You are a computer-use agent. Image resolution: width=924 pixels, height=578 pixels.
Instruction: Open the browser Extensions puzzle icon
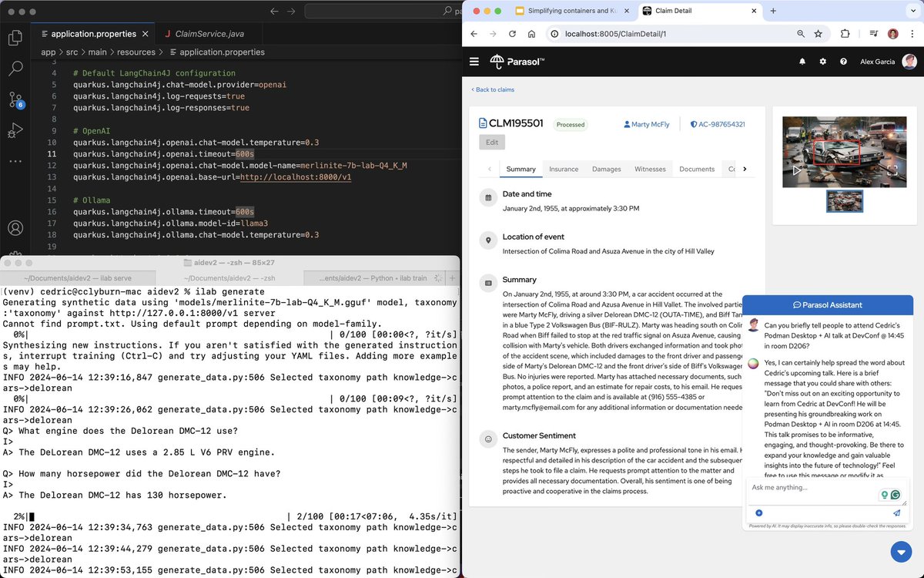point(845,33)
